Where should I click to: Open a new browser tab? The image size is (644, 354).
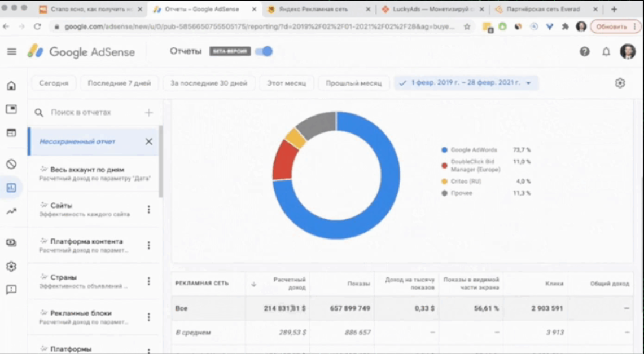(614, 9)
